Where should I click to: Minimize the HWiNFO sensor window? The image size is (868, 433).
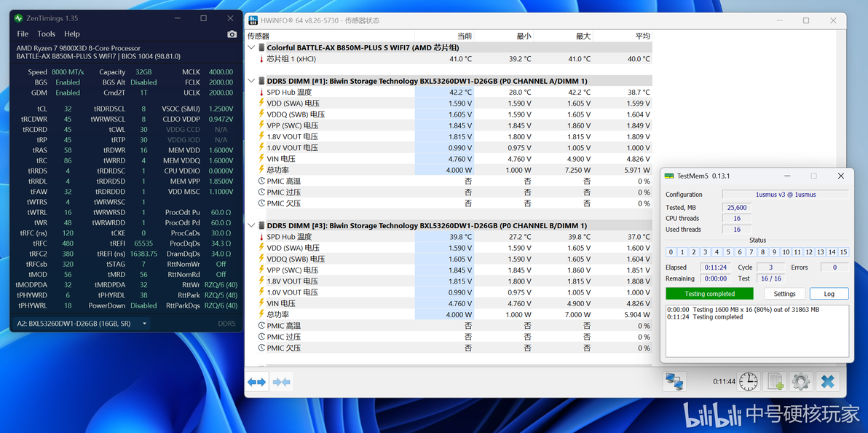[x=779, y=20]
